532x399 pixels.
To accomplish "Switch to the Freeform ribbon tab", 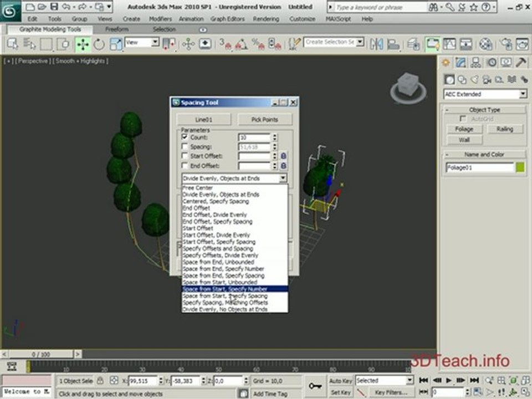I will pyautogui.click(x=117, y=29).
